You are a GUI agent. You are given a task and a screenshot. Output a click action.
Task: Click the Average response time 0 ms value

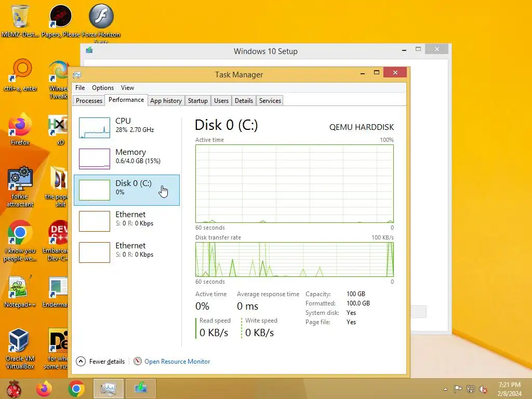click(247, 307)
